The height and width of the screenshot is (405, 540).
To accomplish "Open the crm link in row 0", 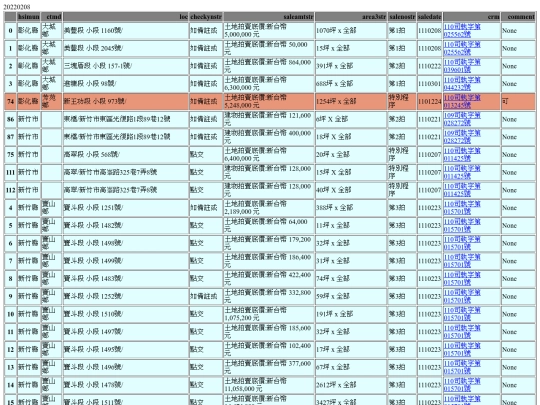I will 462,30.
